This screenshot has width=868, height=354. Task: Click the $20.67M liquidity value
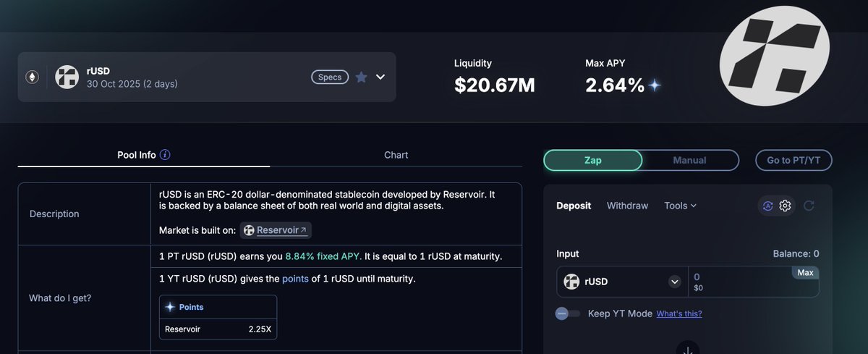tap(495, 85)
